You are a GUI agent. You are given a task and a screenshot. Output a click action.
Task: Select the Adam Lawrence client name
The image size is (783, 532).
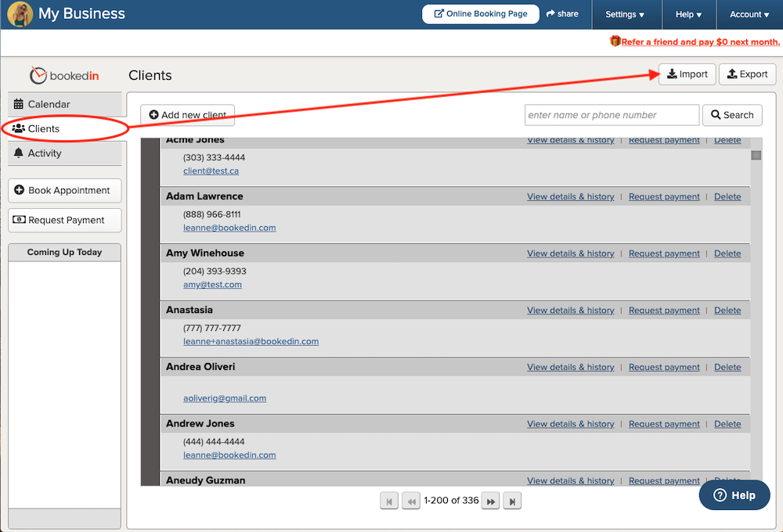pyautogui.click(x=204, y=196)
